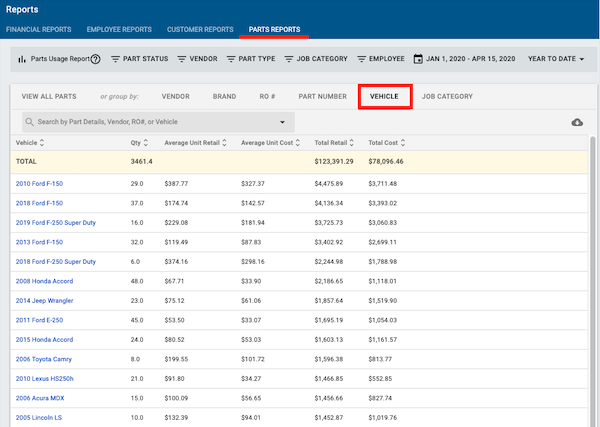Group parts by RO #
The height and width of the screenshot is (427, 600).
267,96
